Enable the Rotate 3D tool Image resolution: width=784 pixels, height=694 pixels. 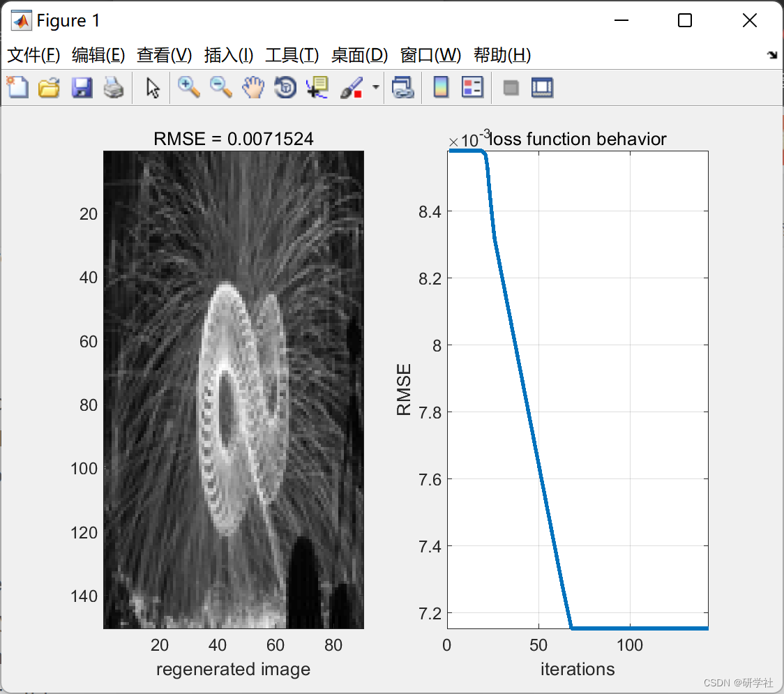tap(285, 87)
